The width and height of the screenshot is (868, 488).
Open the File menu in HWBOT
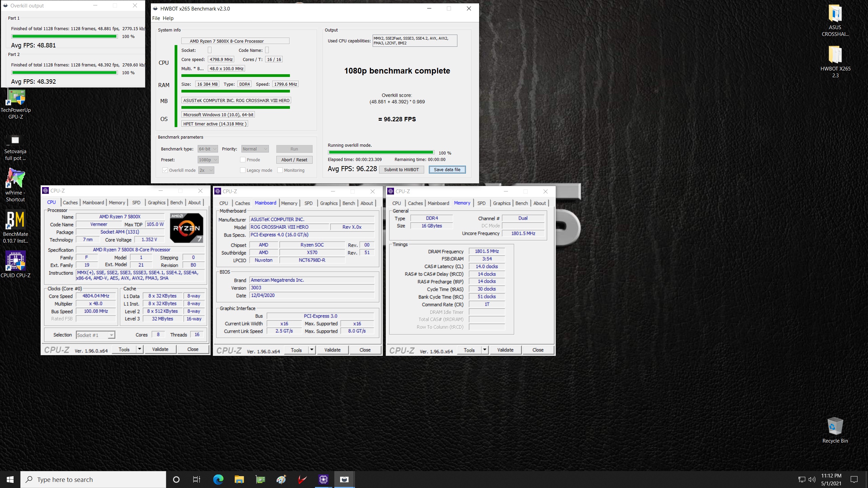click(156, 18)
